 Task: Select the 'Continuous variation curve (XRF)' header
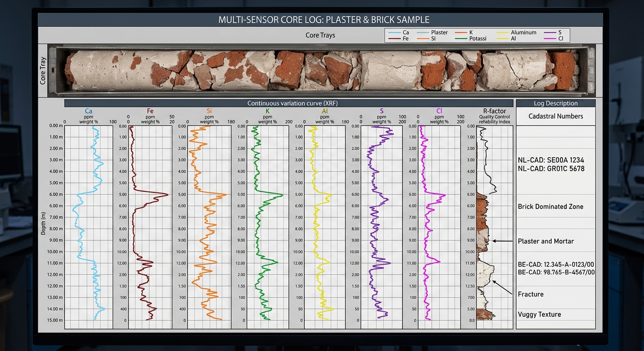click(289, 103)
